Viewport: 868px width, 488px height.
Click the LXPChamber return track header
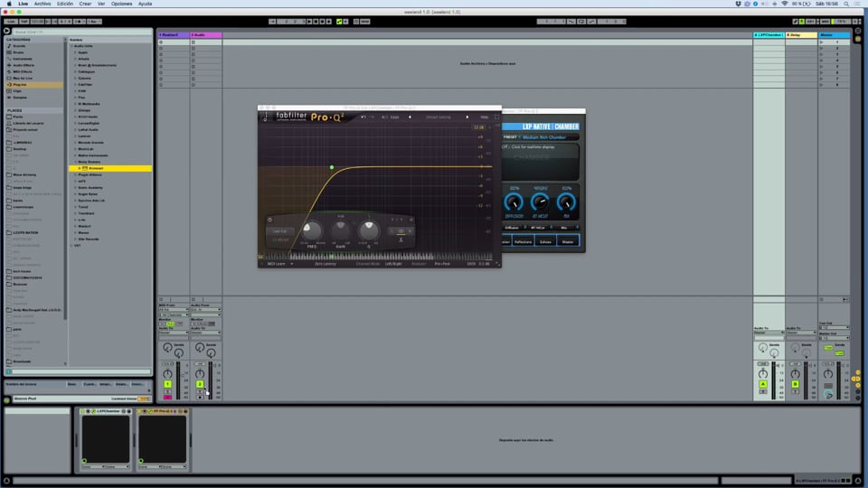click(769, 35)
